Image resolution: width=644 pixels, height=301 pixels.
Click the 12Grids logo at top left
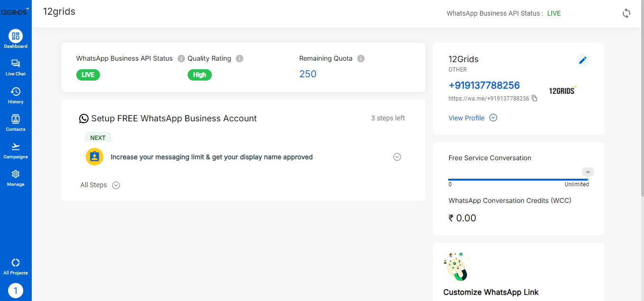(x=15, y=12)
